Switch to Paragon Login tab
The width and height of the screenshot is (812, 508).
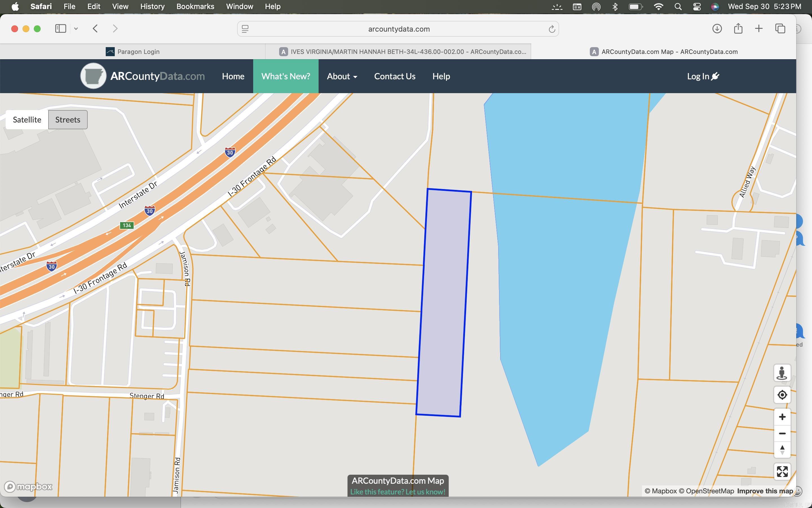tap(133, 52)
